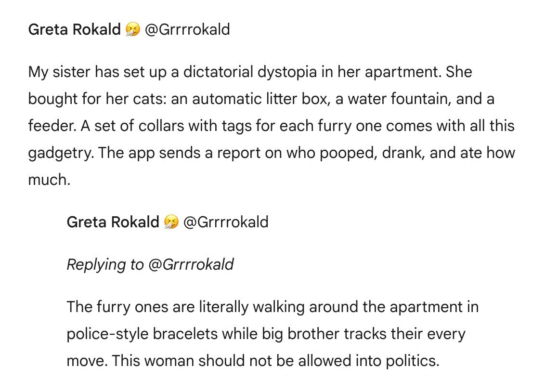Click the @Grrrrokald handle on the original post

pos(187,29)
